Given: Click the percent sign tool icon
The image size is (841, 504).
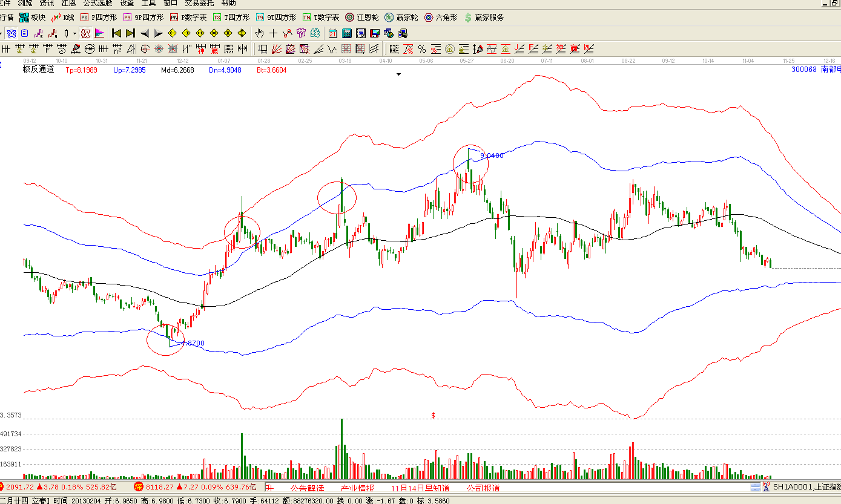Looking at the screenshot, I should pos(421,49).
